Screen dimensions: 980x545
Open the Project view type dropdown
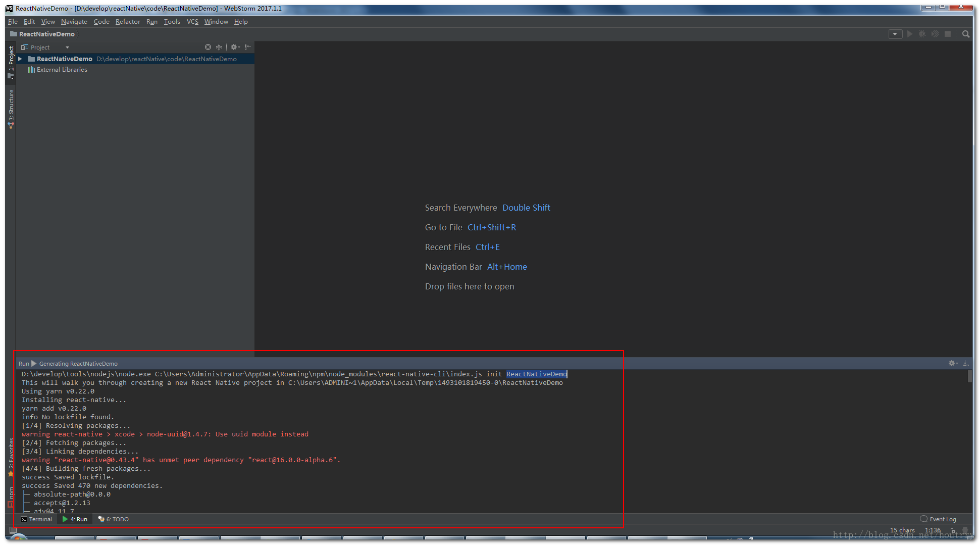coord(67,47)
